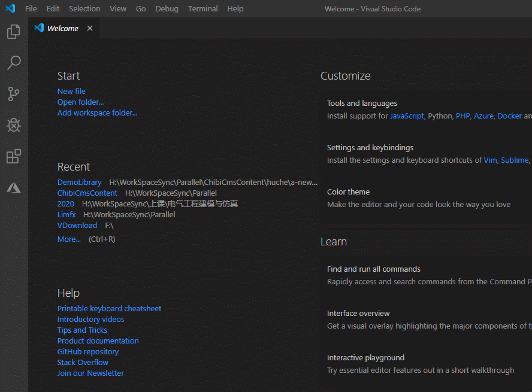Open GitHub repository link
Screen dimensions: 532x392
point(88,352)
